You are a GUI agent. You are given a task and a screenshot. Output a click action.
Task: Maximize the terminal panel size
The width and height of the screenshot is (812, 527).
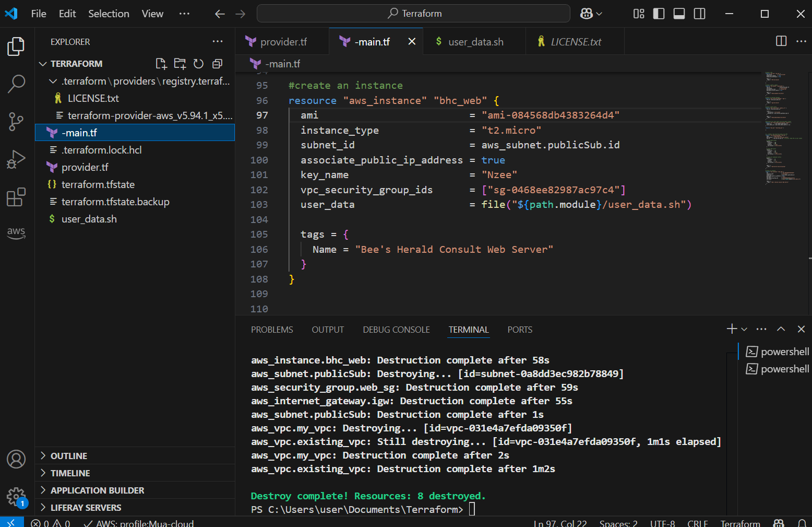781,329
